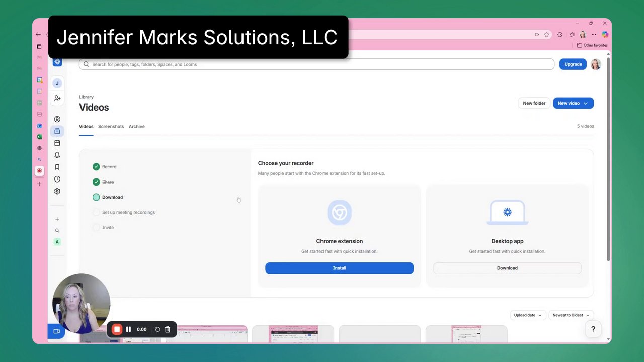Open the browser favorites star-list icon
Viewport: 644px width, 362px height.
[572, 35]
